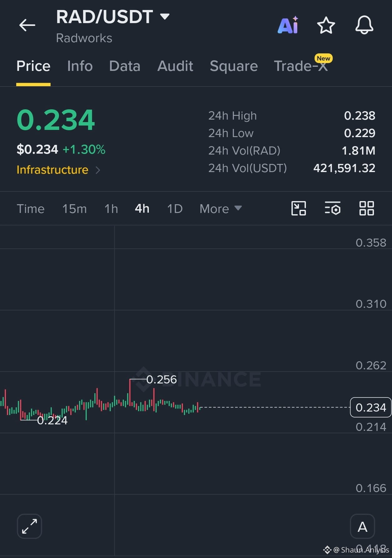This screenshot has width=392, height=558.
Task: Add RAD/USDT to favorites with star
Action: pos(326,25)
